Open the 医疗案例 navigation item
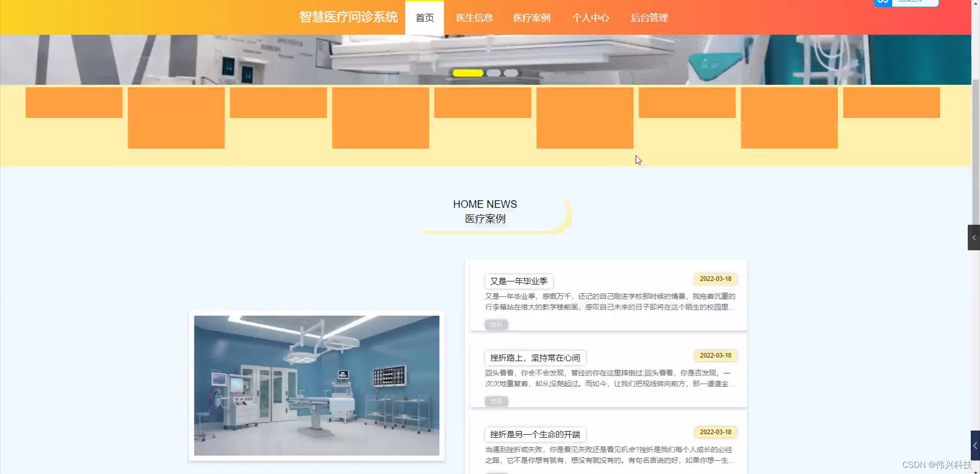The height and width of the screenshot is (474, 980). coord(532,18)
